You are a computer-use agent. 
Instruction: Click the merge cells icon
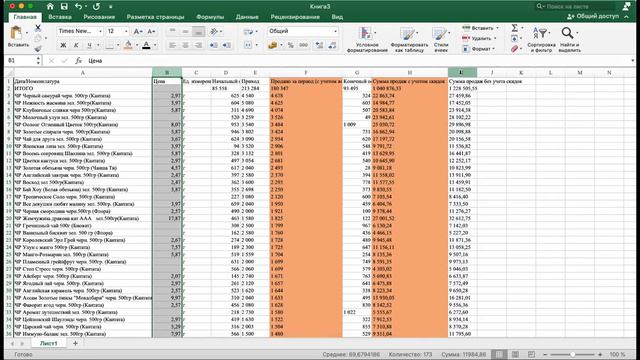pyautogui.click(x=248, y=45)
